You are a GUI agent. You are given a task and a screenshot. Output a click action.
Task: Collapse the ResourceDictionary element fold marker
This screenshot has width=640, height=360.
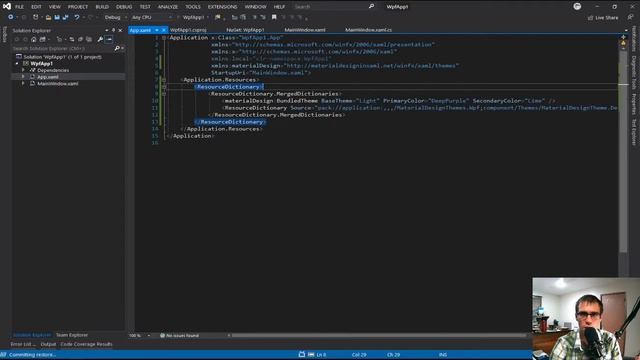point(164,87)
